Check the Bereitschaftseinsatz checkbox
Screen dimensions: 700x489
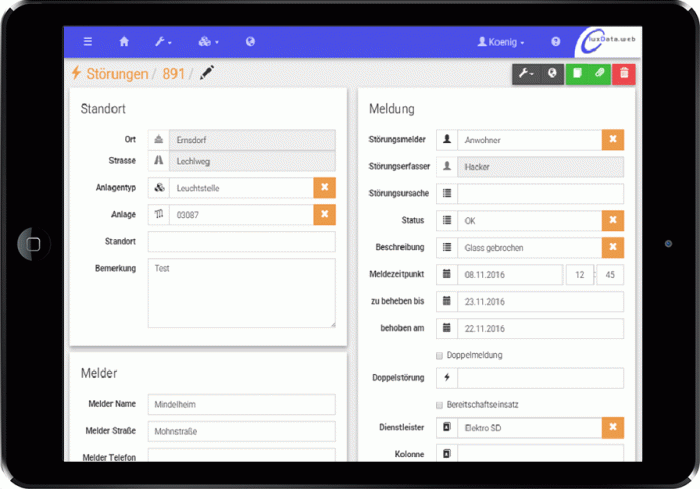tap(439, 404)
